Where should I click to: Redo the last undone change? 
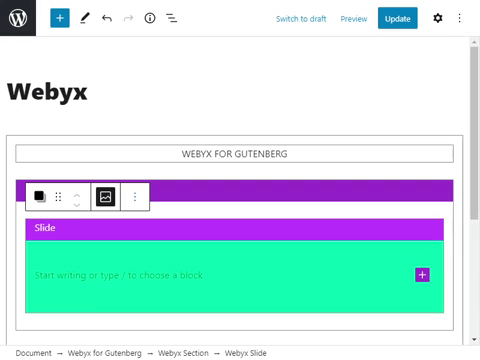[x=128, y=18]
